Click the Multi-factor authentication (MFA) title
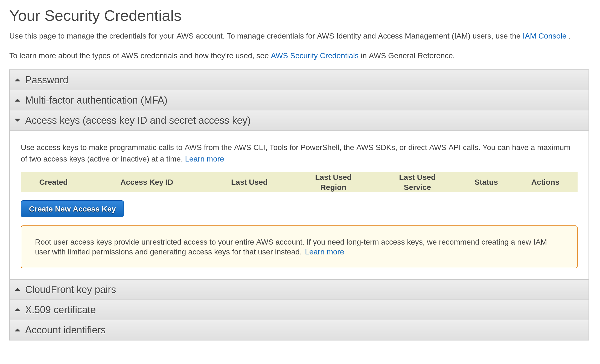The image size is (600, 364). point(96,100)
